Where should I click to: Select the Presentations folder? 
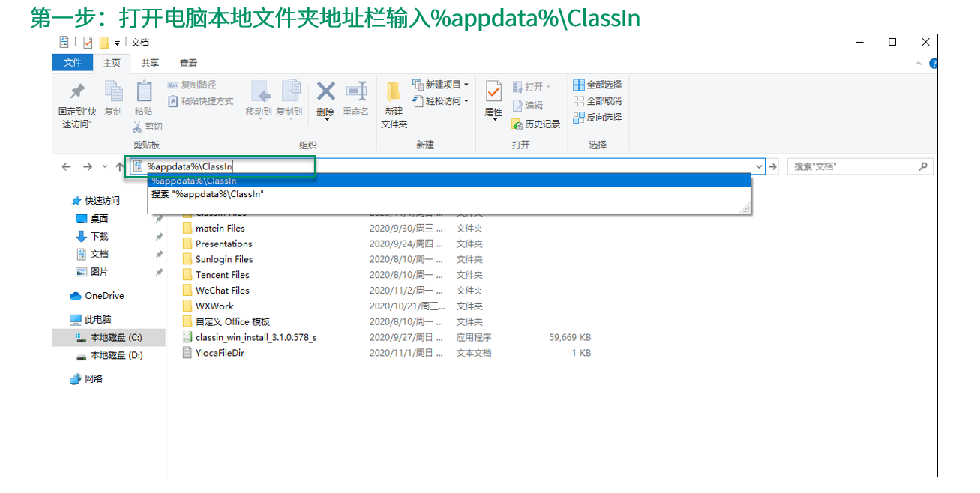(218, 244)
